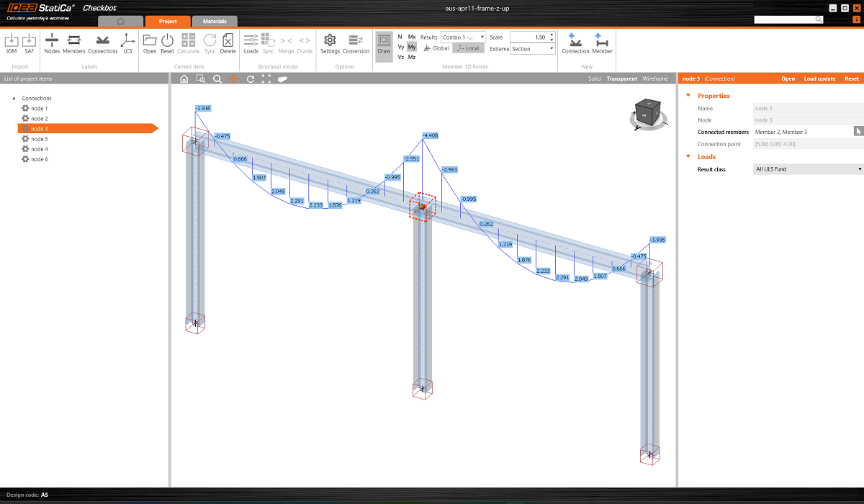864x504 pixels.
Task: Switch to Global coordinate system
Action: click(x=436, y=48)
